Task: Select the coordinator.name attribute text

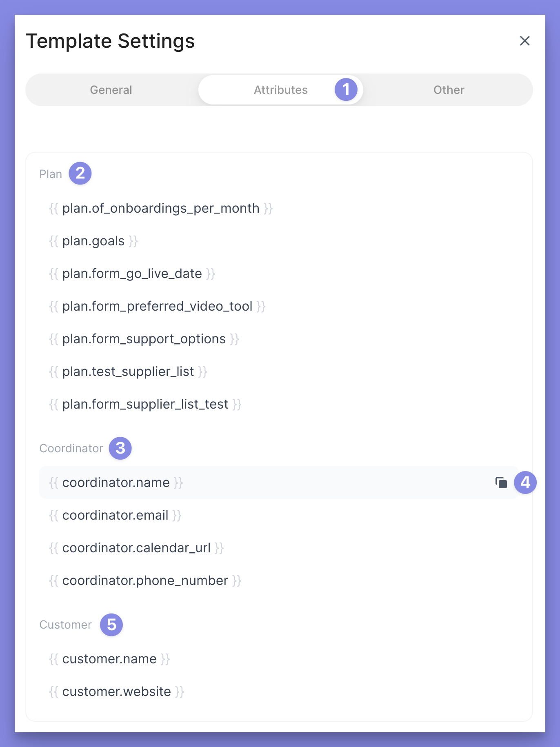Action: point(116,482)
